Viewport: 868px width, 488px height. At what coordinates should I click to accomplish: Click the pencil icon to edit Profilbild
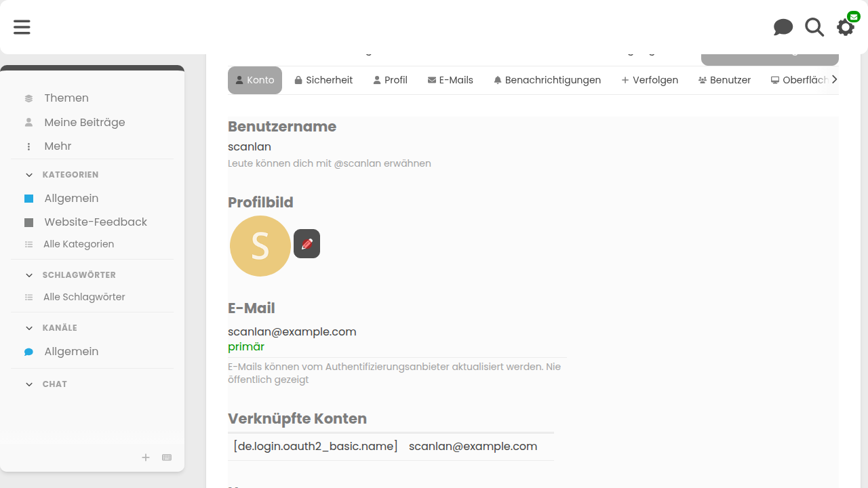pyautogui.click(x=307, y=244)
